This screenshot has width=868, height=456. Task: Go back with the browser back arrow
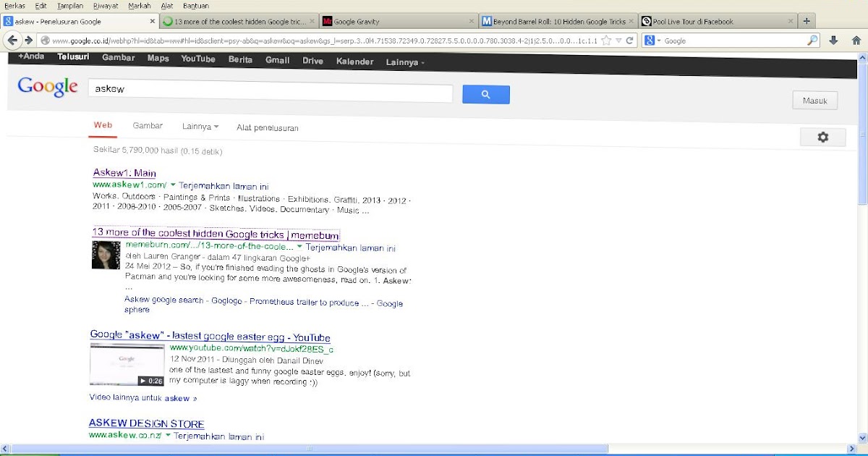(12, 41)
